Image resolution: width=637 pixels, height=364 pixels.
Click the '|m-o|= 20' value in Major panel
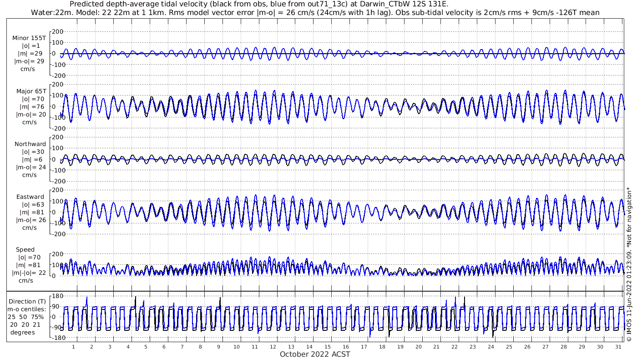[x=30, y=115]
